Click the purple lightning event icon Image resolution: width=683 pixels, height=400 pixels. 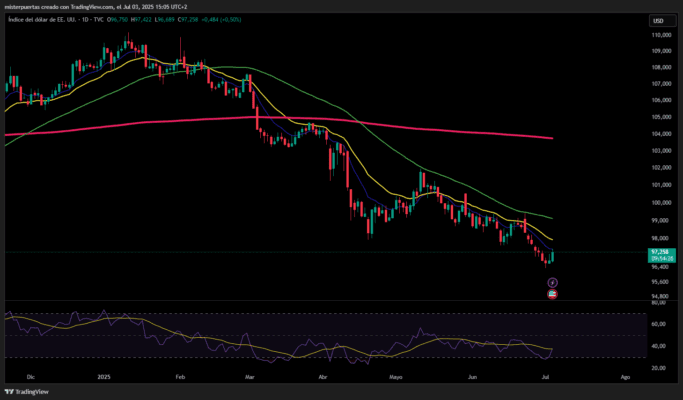(552, 284)
